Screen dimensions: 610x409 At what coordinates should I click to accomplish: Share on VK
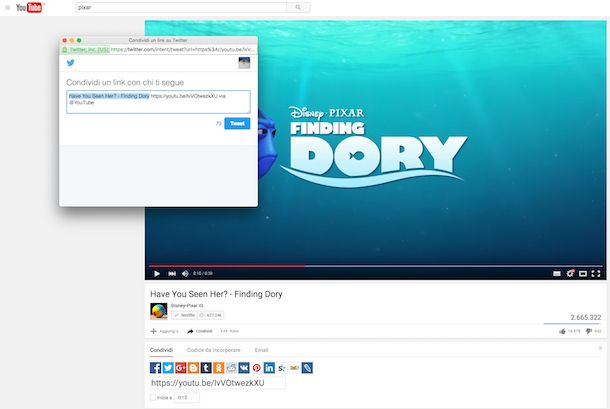point(244,368)
